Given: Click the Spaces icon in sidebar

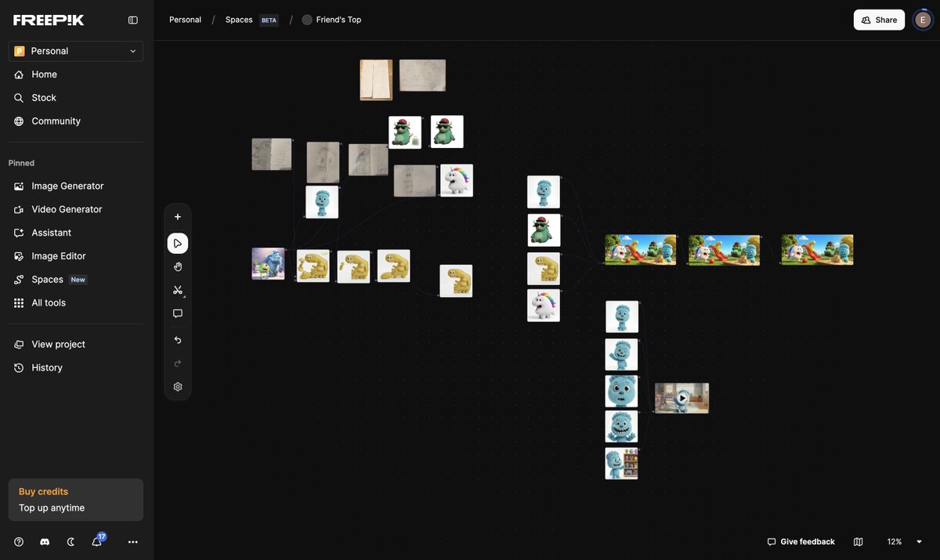Looking at the screenshot, I should (19, 280).
